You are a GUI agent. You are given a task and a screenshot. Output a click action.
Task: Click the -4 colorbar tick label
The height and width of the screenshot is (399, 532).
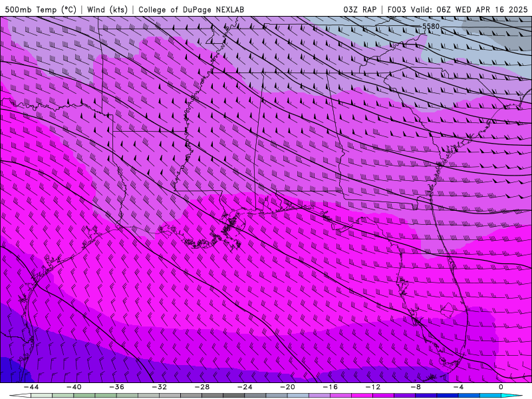tap(459, 387)
